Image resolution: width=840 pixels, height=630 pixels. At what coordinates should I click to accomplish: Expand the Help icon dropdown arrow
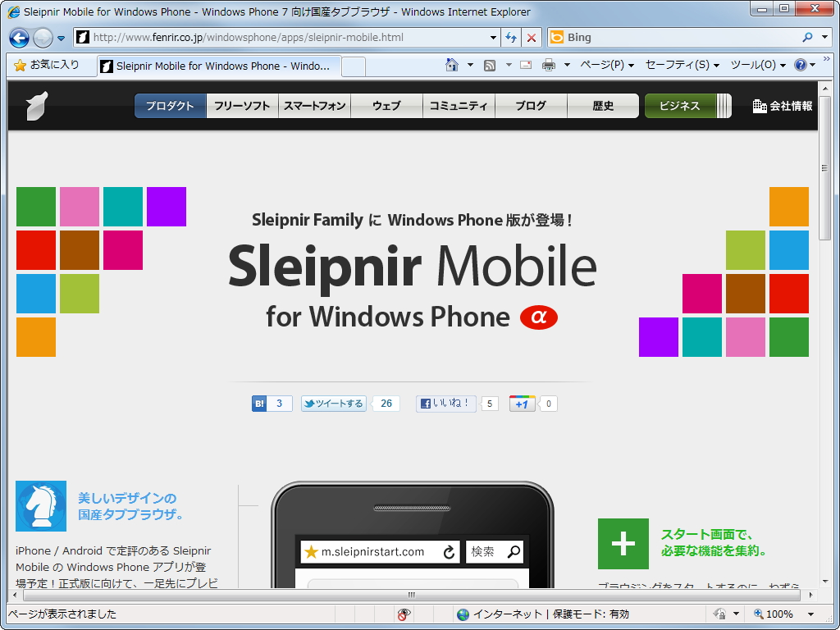[x=813, y=65]
